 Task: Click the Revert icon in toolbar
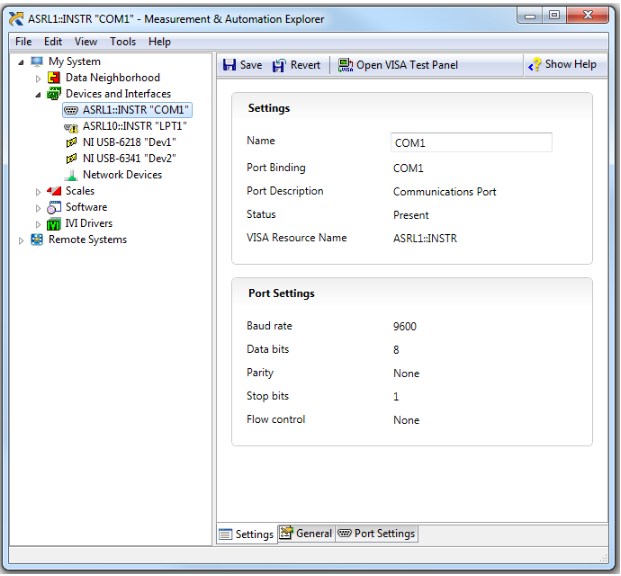point(279,65)
